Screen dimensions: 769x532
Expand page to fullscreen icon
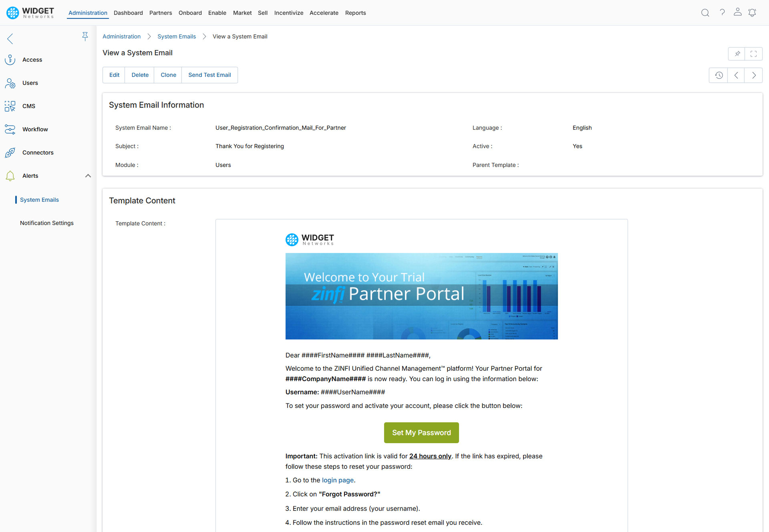pos(754,54)
